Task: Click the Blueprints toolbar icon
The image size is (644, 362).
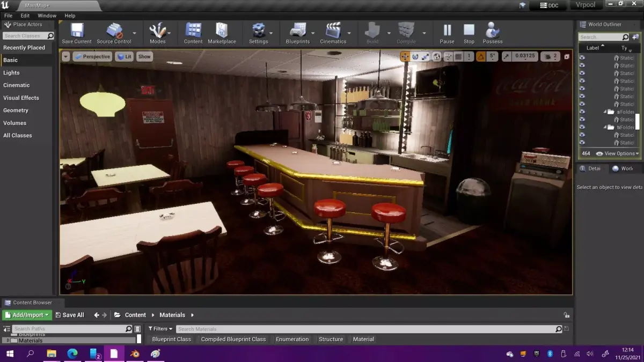Action: tap(298, 33)
